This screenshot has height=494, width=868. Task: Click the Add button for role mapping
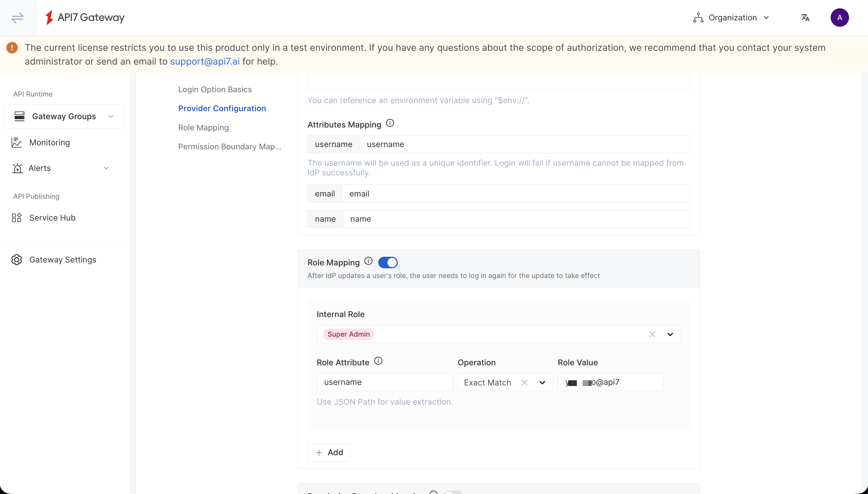pyautogui.click(x=329, y=452)
